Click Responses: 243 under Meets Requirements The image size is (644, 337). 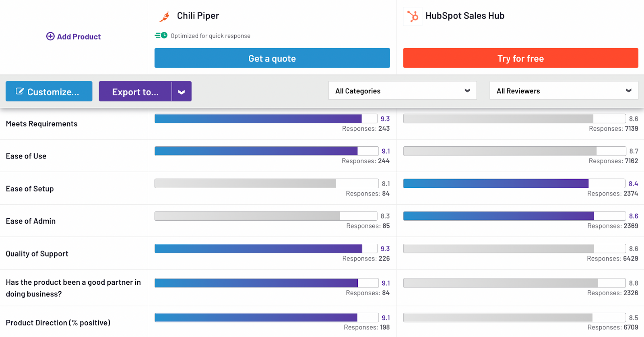tap(366, 128)
